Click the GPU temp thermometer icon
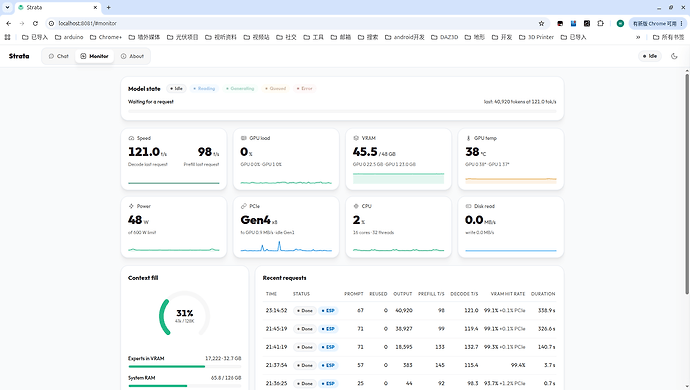The height and width of the screenshot is (390, 690). pyautogui.click(x=468, y=138)
